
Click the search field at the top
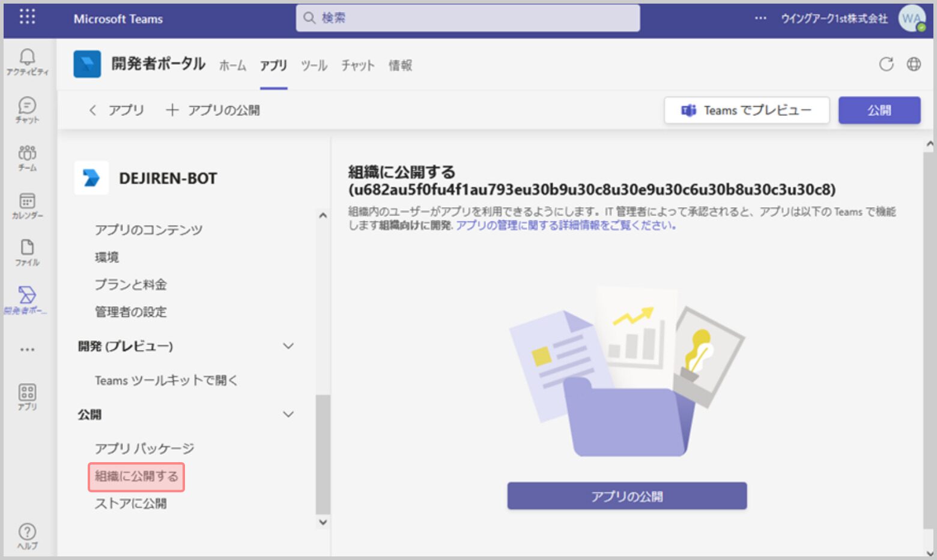click(x=467, y=18)
